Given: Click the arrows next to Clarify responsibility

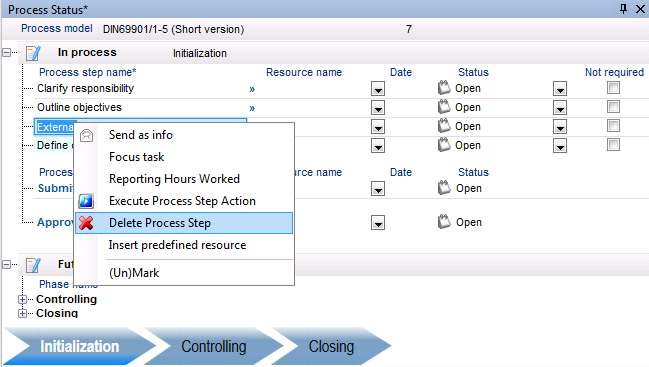Looking at the screenshot, I should [252, 89].
